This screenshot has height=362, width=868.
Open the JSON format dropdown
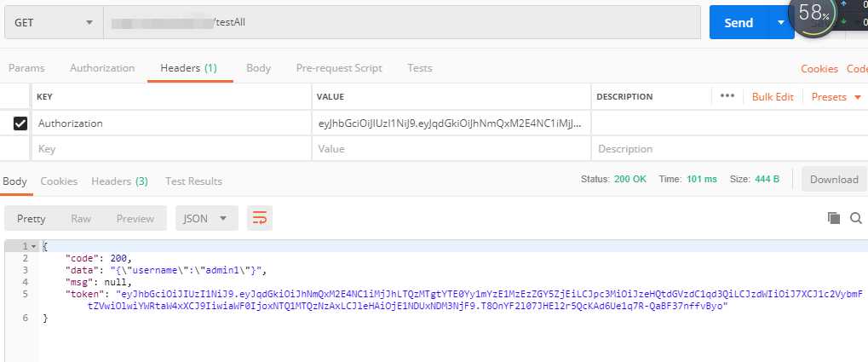point(206,219)
